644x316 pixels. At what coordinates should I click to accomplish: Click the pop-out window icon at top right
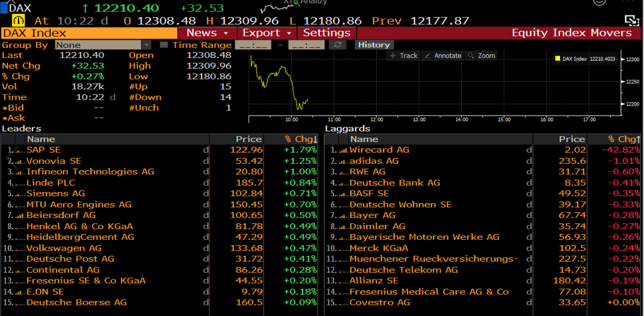(x=631, y=20)
